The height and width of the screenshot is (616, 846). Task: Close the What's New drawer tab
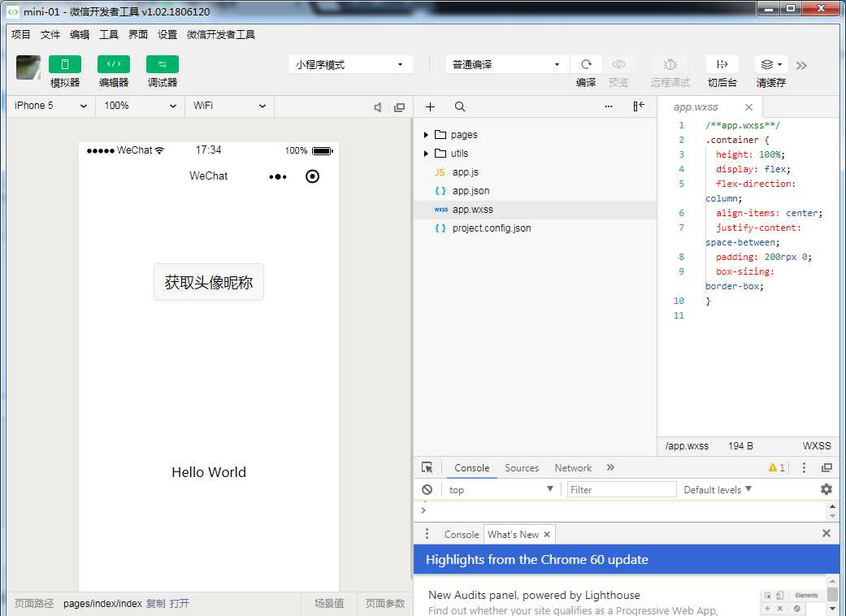tap(547, 535)
